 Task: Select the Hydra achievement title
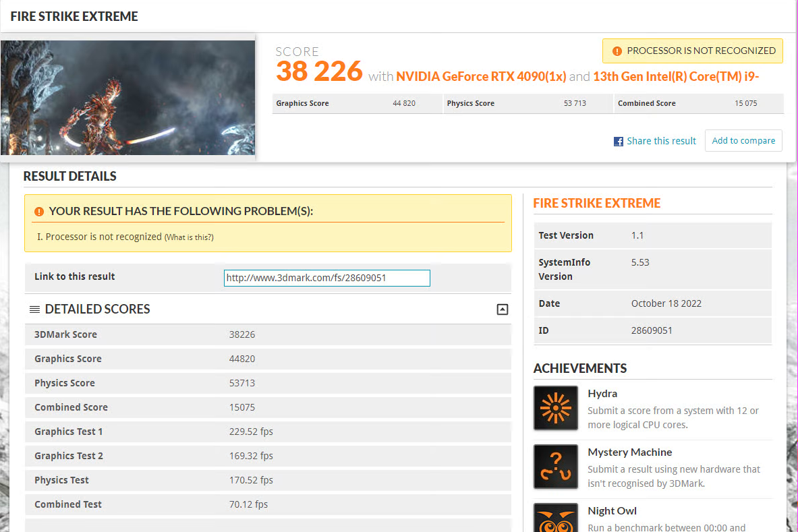(602, 394)
